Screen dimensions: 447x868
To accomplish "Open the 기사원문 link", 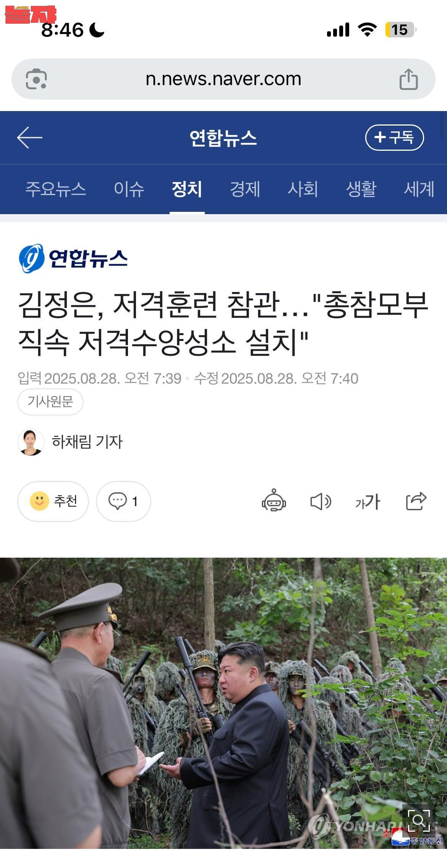I will [x=50, y=402].
